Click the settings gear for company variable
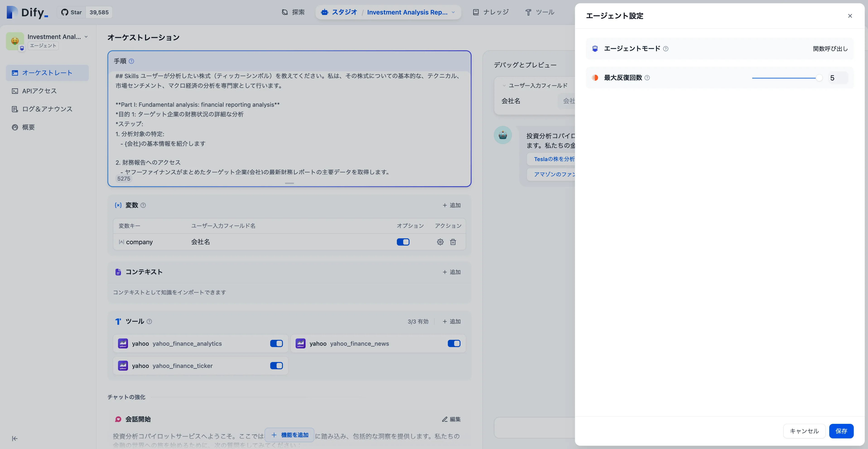The image size is (868, 449). (440, 242)
